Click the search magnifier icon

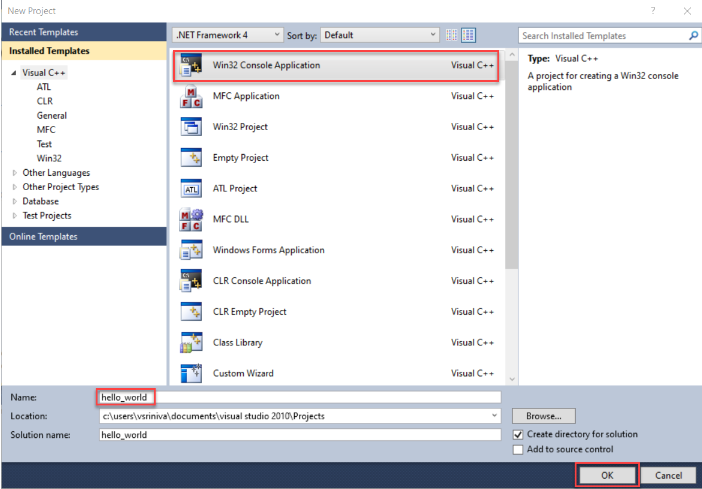coord(693,35)
